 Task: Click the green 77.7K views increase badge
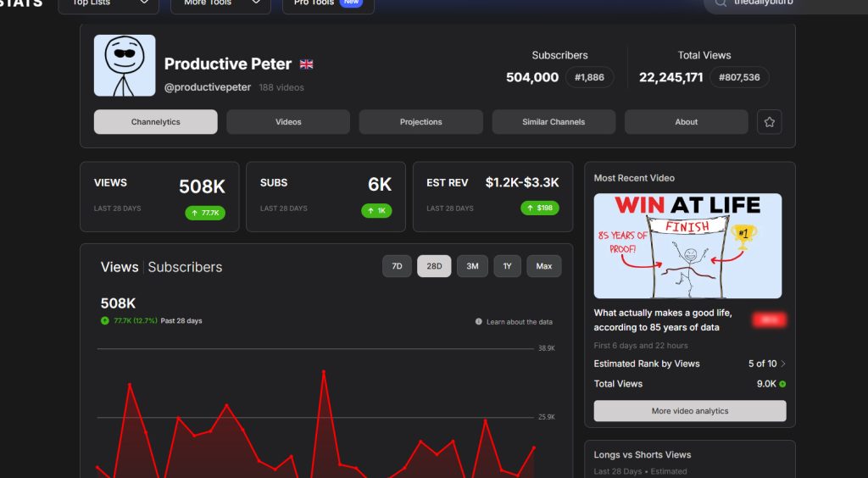(205, 213)
